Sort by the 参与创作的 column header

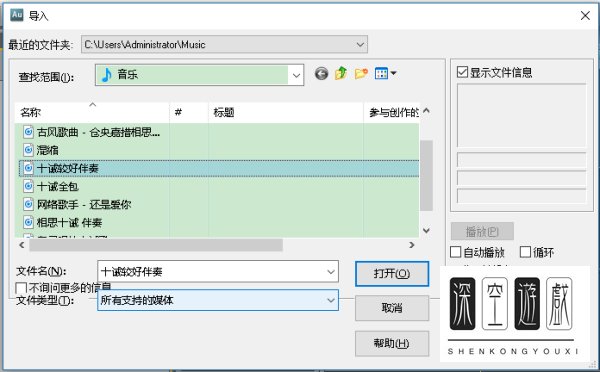392,112
